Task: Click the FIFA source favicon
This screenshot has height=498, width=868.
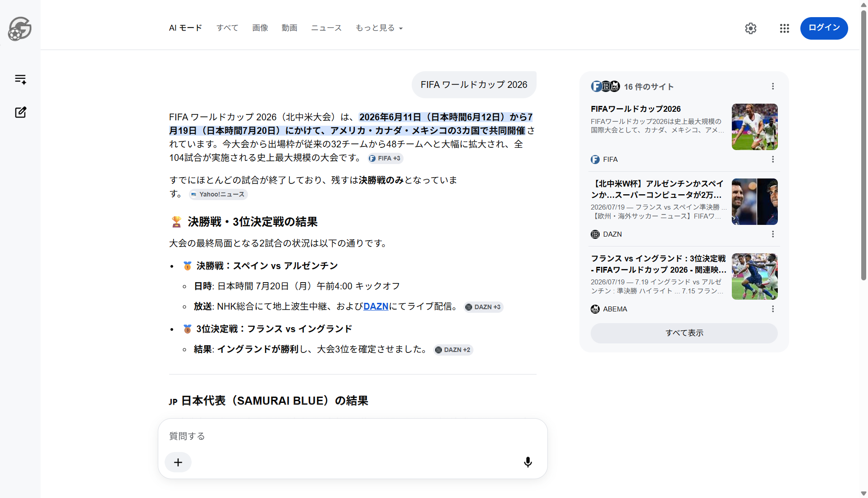Action: point(595,159)
